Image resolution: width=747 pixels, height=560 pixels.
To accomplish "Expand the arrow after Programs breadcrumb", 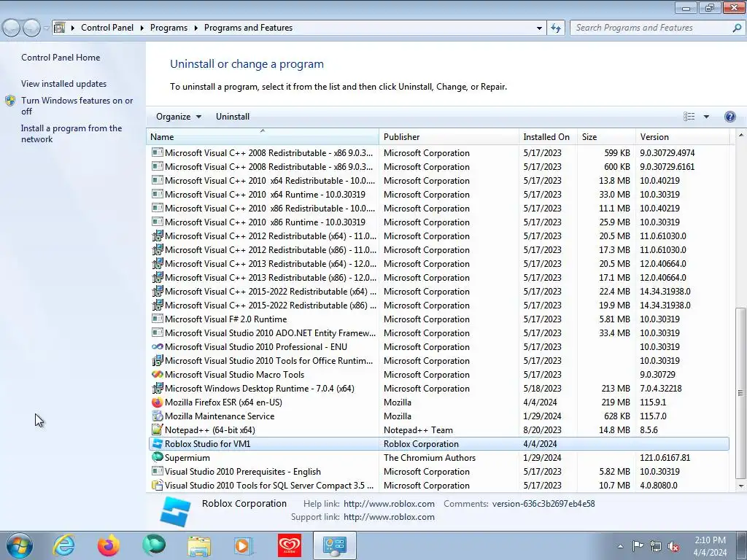I will coord(196,28).
